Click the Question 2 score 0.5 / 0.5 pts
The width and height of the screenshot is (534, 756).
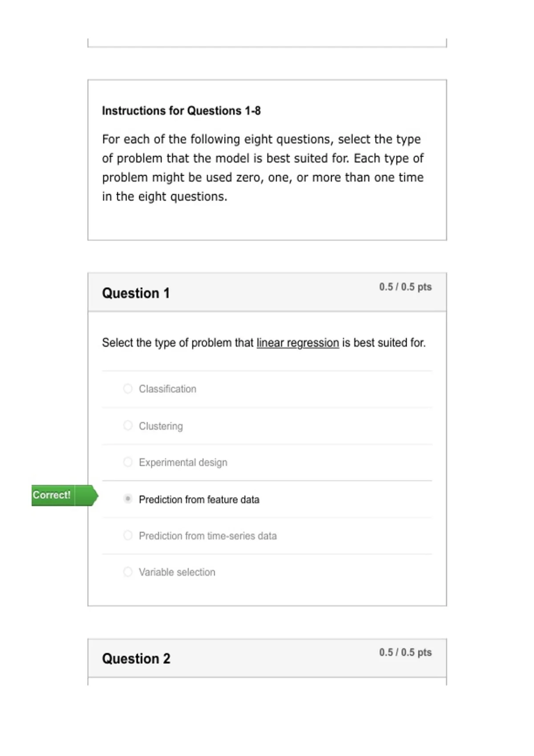point(405,652)
